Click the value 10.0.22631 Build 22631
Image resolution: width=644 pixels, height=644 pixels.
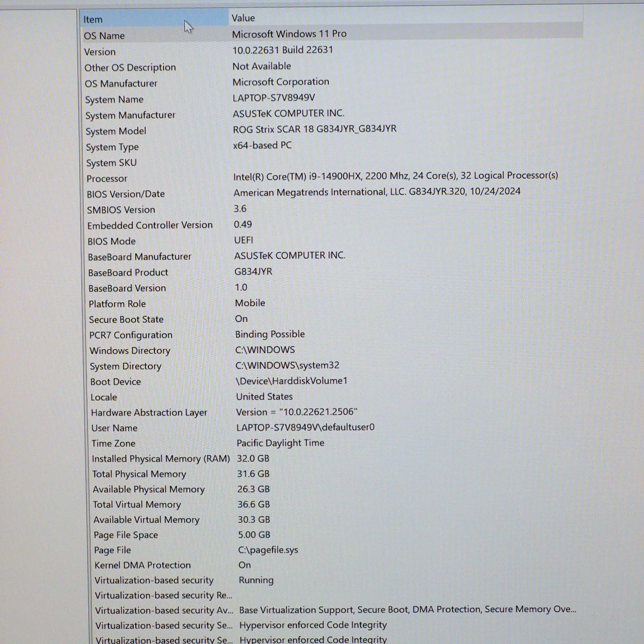283,50
